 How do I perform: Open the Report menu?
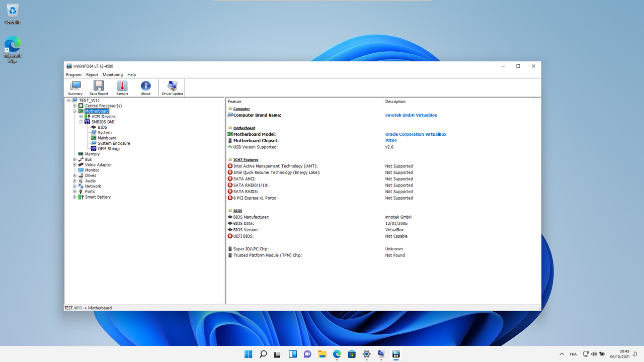click(92, 74)
